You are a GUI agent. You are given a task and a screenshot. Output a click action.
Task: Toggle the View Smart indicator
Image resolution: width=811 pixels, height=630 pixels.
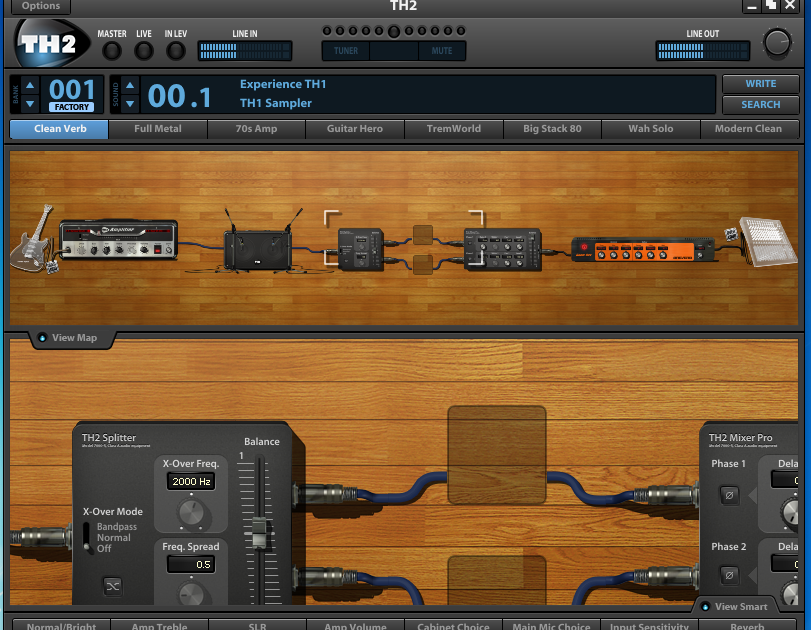pos(705,607)
